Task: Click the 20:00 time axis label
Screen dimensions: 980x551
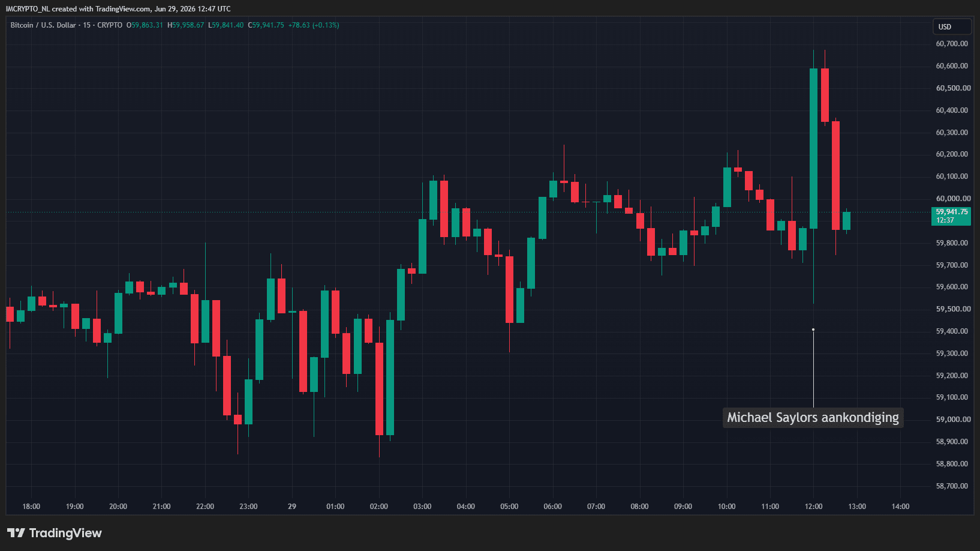Action: click(118, 507)
